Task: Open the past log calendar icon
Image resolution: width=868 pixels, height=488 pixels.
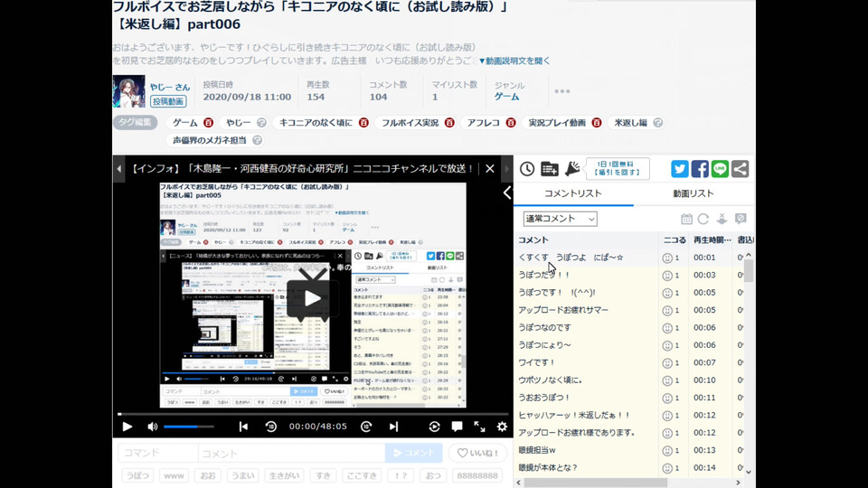Action: (686, 219)
